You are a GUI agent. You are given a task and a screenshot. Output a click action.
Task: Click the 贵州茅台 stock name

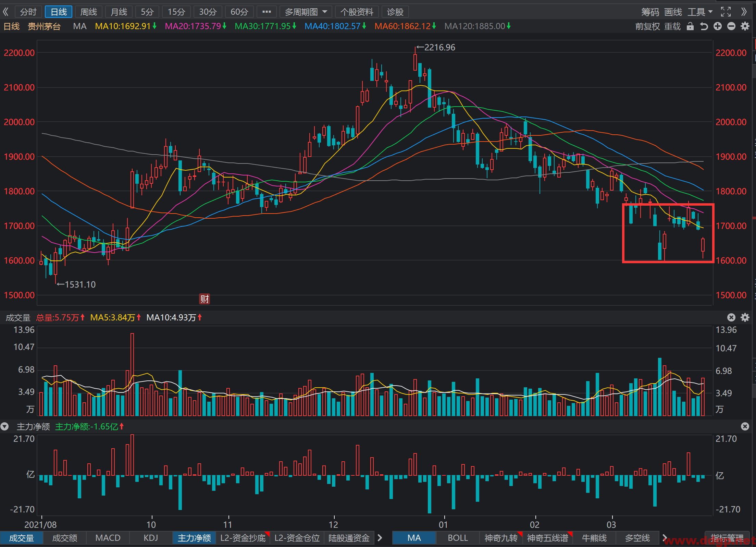pos(44,26)
